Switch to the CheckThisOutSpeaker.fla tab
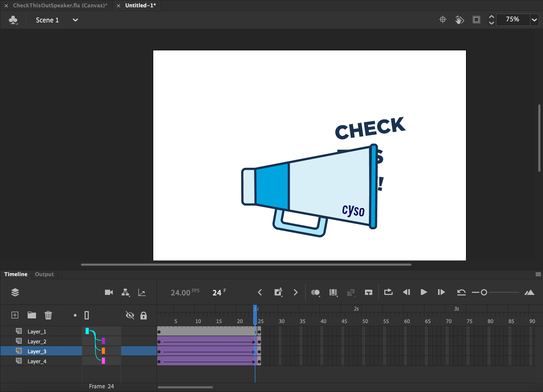 [x=60, y=5]
